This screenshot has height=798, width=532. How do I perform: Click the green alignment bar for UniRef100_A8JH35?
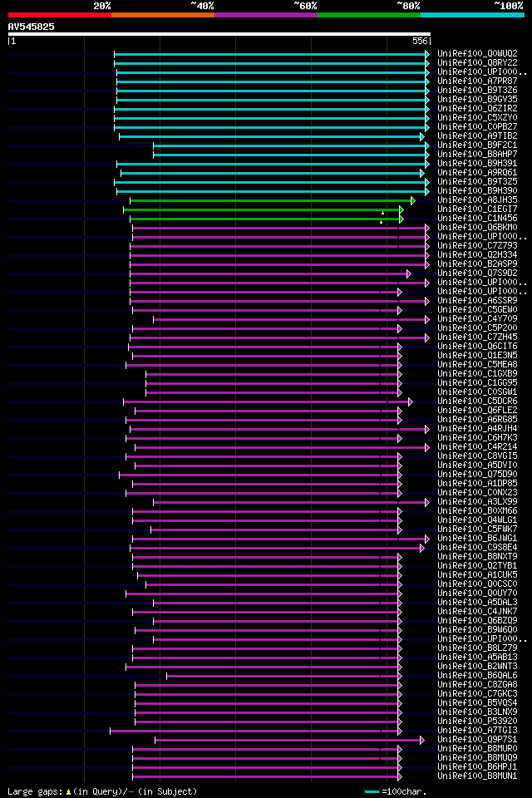pyautogui.click(x=273, y=200)
